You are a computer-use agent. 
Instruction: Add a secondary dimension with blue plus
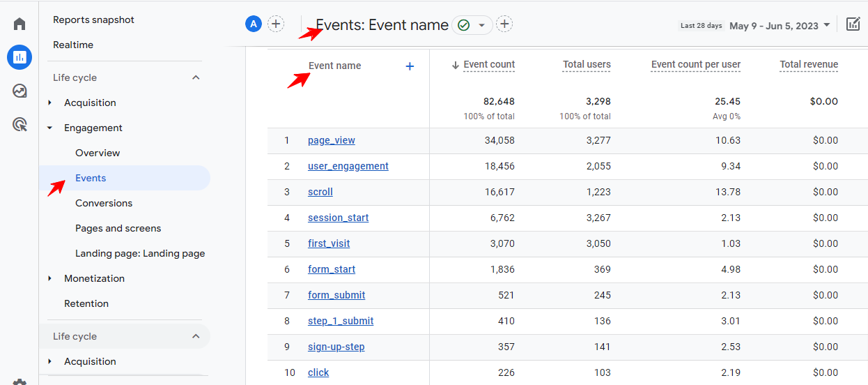click(410, 66)
